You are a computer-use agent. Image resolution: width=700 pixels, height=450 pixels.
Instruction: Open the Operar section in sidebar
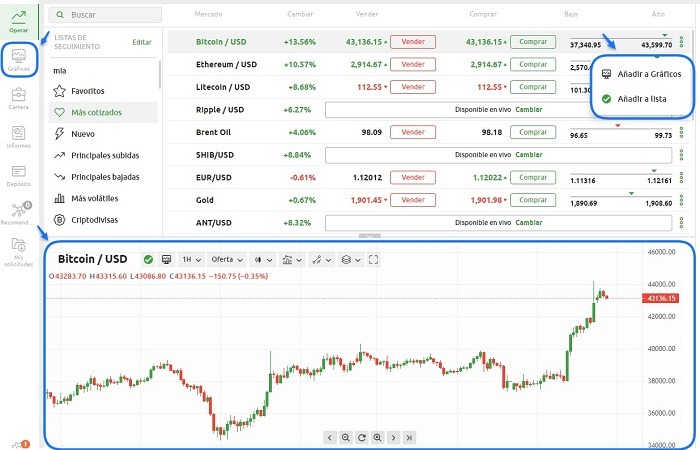(x=19, y=21)
